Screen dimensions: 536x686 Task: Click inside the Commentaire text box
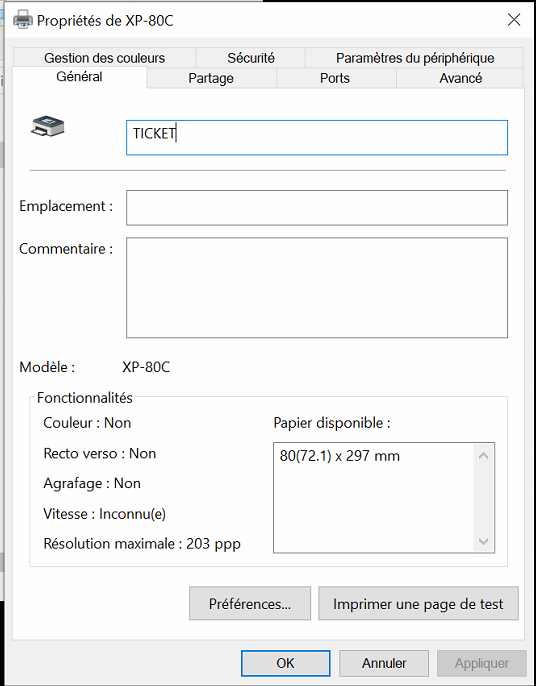pos(317,288)
